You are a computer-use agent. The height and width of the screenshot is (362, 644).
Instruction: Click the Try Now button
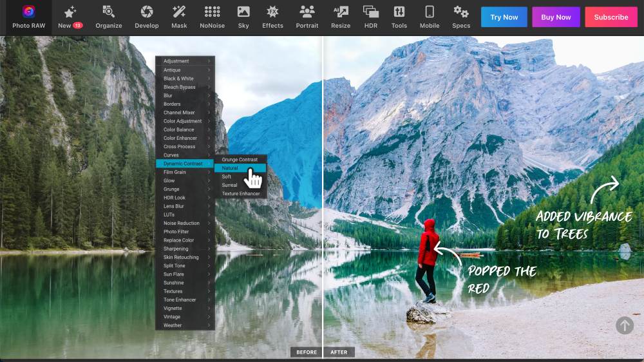tap(504, 17)
